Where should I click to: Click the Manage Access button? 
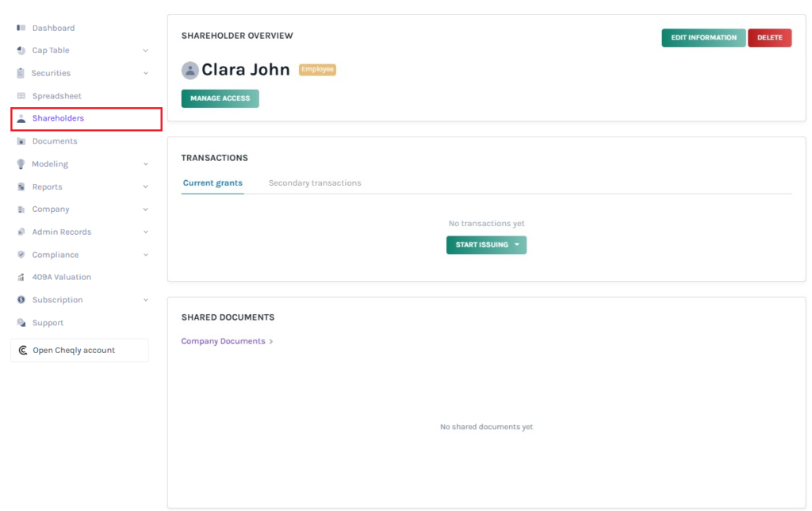(220, 98)
